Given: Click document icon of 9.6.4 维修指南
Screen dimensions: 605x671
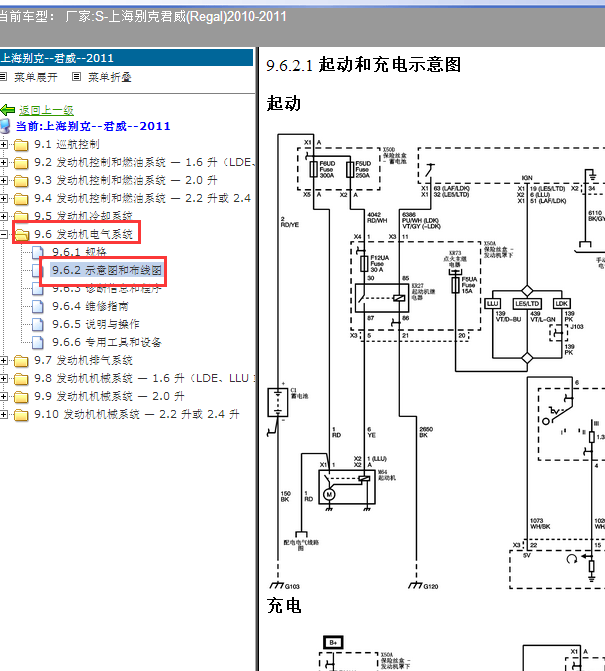Looking at the screenshot, I should (x=38, y=306).
